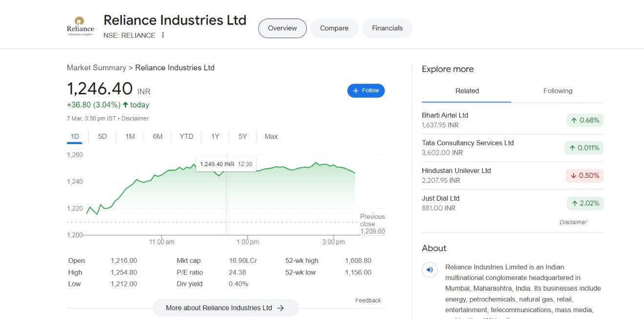
Task: Click the 52-wk high value 1,608.80
Action: coord(358,261)
